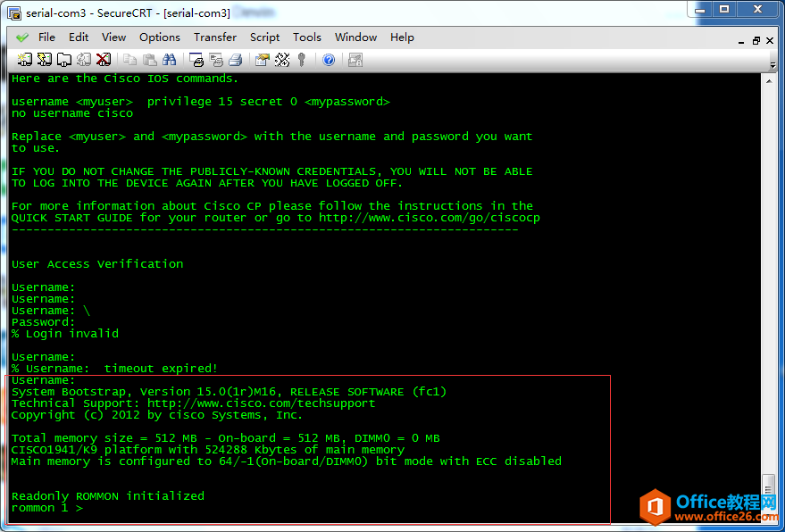Click the lock session icon

355,60
